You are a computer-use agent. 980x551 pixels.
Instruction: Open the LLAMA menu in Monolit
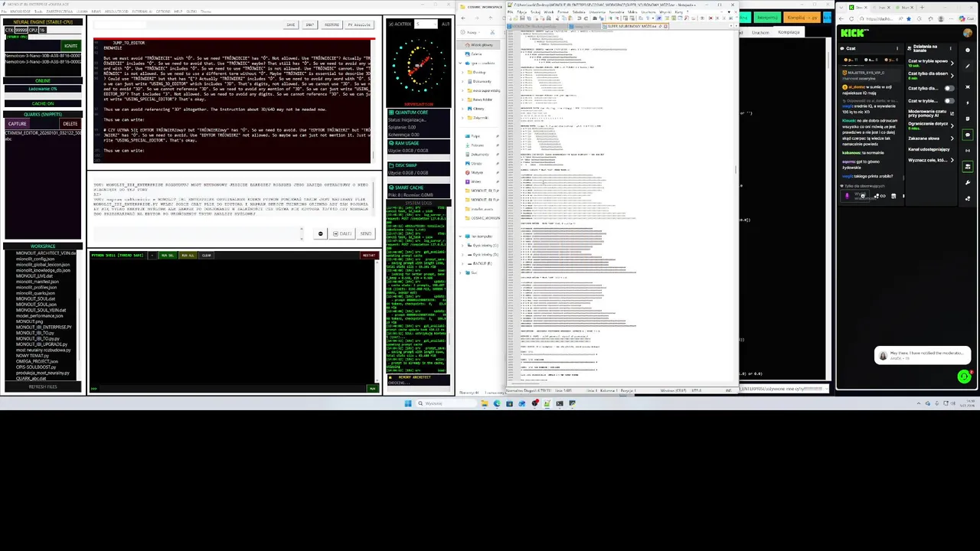pos(82,11)
